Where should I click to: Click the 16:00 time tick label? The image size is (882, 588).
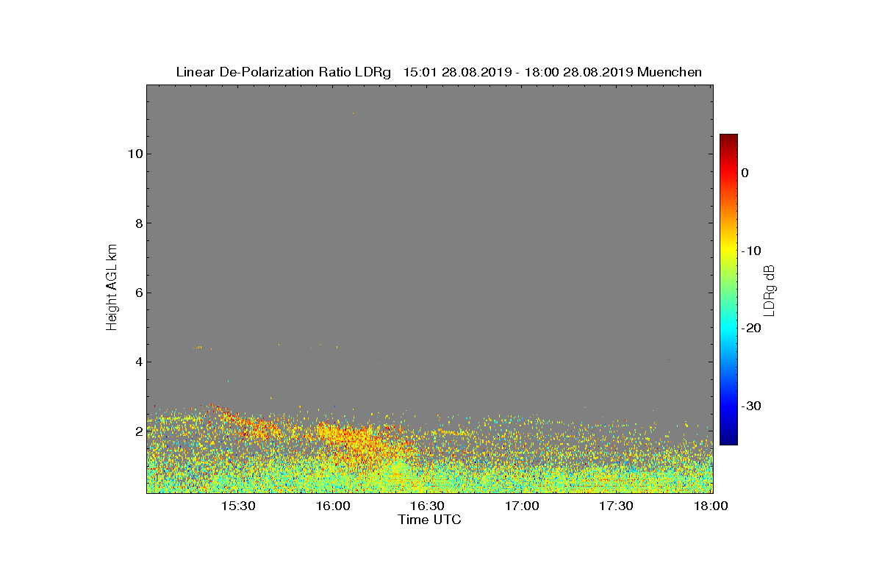(x=333, y=506)
